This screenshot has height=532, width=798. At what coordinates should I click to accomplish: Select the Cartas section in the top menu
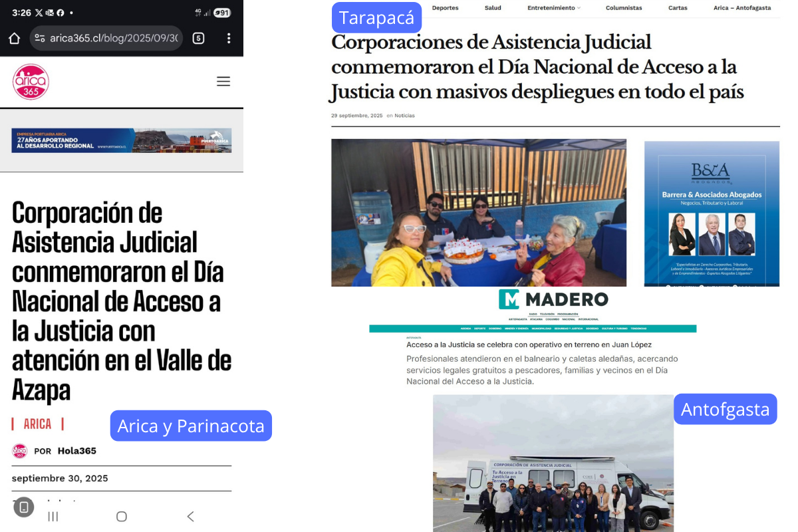678,8
